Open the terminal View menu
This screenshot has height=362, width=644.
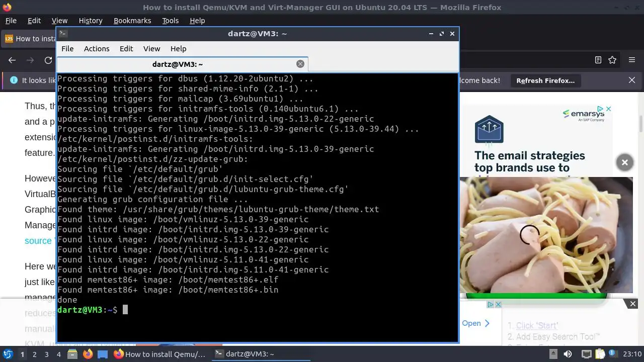tap(151, 49)
